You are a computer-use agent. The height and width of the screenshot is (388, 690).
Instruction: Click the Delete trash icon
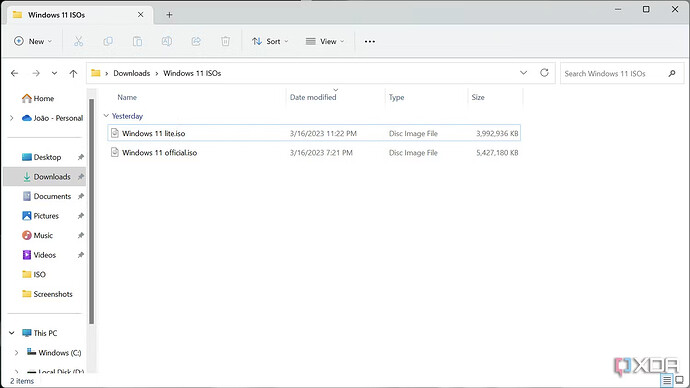click(x=225, y=41)
